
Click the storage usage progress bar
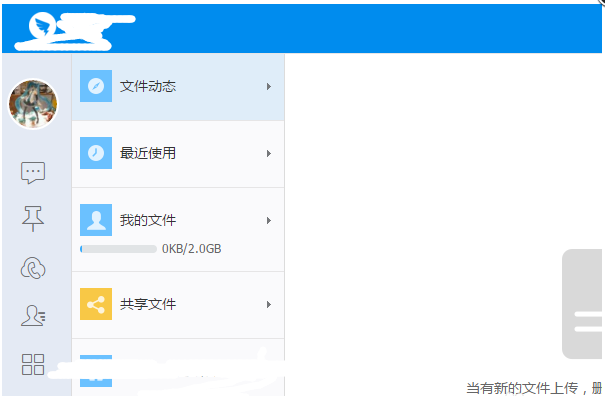(117, 248)
